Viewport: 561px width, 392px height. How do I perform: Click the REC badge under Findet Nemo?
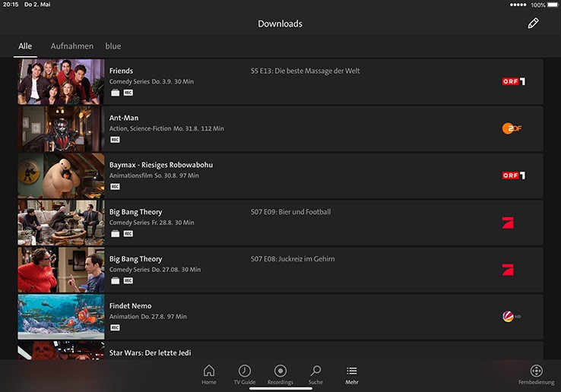[x=116, y=327]
